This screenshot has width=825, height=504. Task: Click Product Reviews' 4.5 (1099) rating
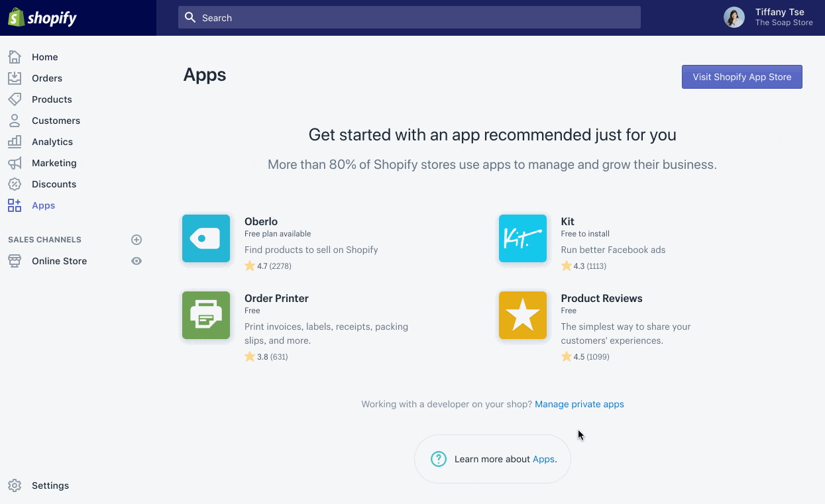pyautogui.click(x=585, y=357)
